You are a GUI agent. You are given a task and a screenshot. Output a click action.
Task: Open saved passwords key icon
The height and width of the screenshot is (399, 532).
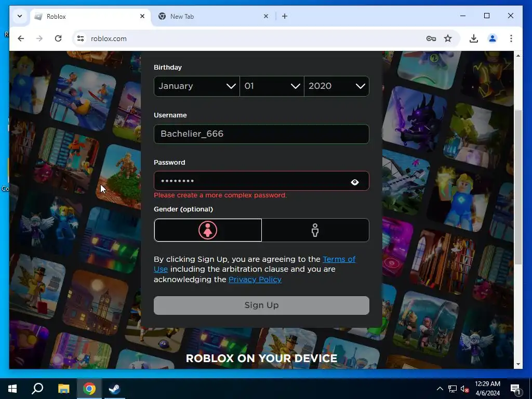(431, 38)
